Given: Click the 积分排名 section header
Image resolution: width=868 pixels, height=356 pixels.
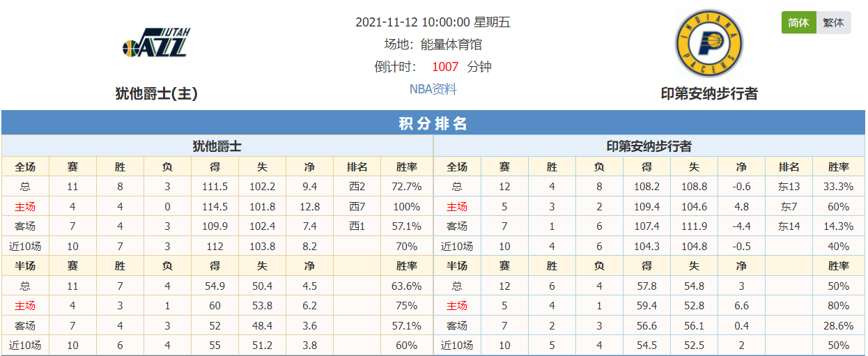Looking at the screenshot, I should (x=433, y=123).
